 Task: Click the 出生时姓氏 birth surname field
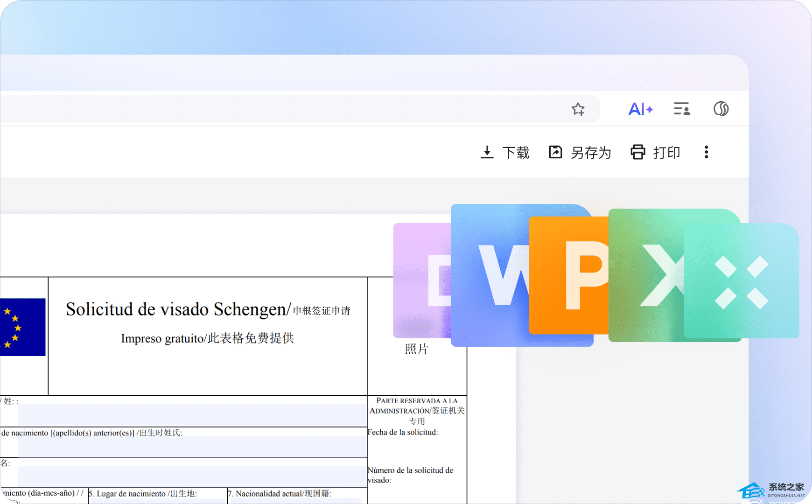pos(192,447)
